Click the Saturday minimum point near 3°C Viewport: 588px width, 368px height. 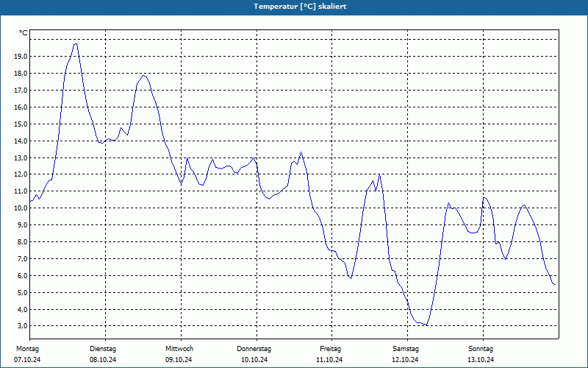point(427,325)
